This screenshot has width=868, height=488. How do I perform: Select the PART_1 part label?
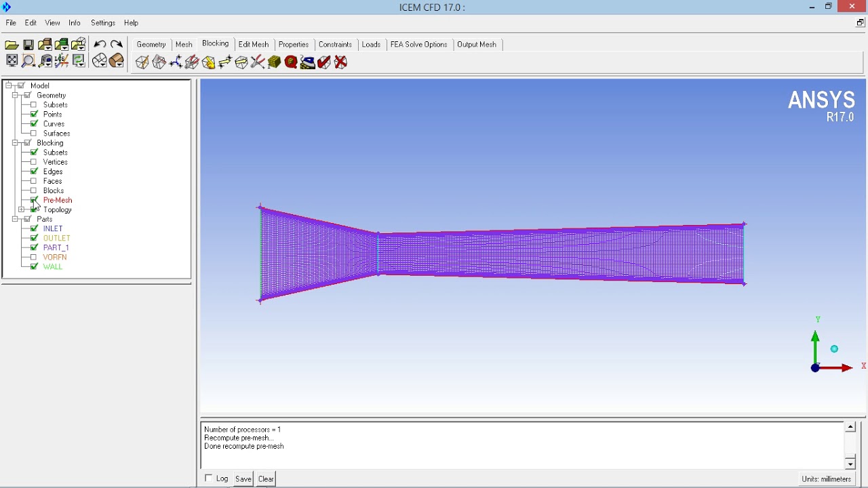(x=56, y=248)
